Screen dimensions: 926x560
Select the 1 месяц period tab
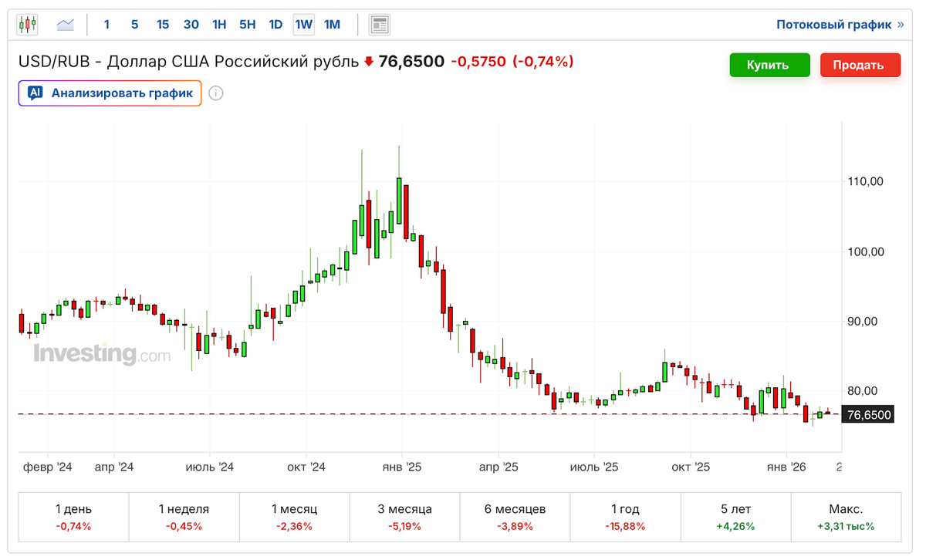click(294, 517)
